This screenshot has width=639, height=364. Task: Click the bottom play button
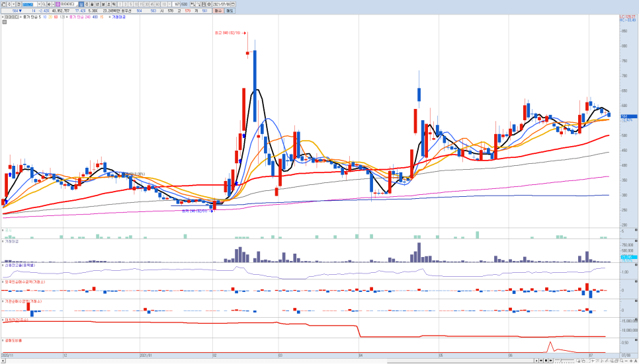[x=536, y=360]
